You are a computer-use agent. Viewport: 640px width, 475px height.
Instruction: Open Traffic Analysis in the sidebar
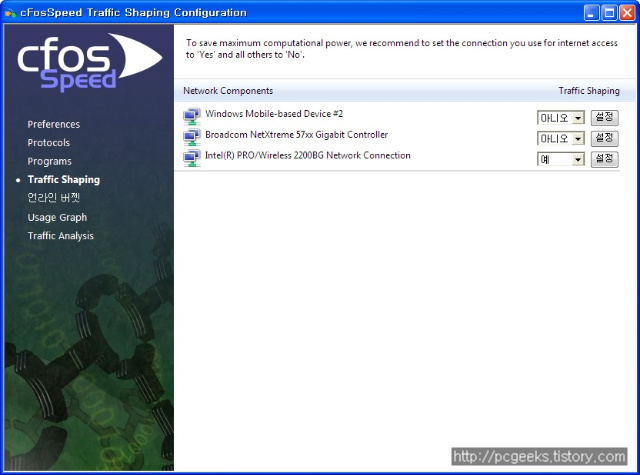coord(60,236)
